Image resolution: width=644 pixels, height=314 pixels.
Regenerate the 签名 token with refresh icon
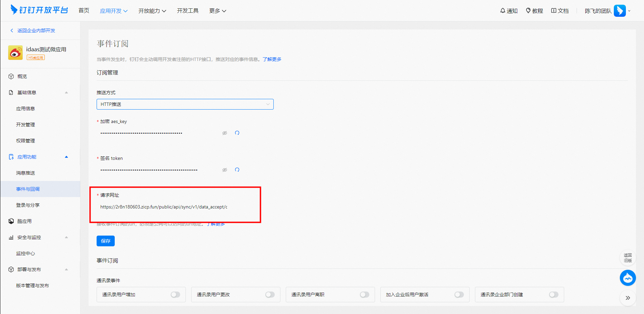pos(237,170)
